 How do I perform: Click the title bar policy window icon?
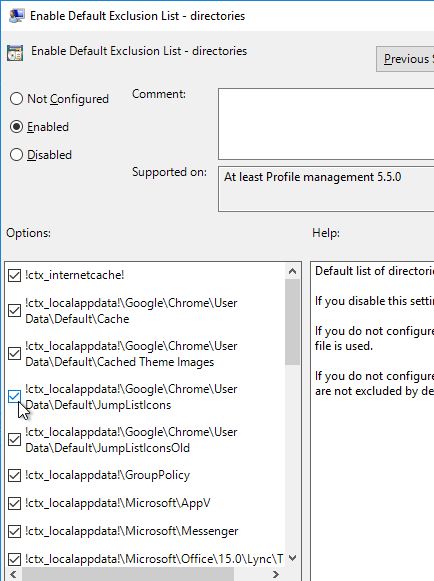(17, 16)
